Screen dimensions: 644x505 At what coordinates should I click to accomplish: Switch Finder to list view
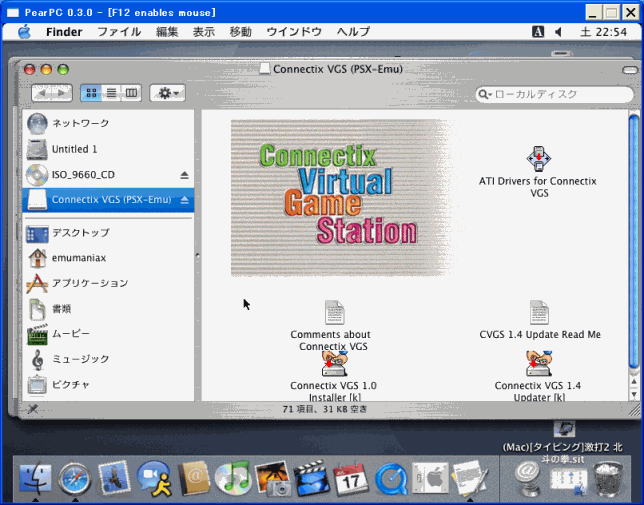click(111, 93)
